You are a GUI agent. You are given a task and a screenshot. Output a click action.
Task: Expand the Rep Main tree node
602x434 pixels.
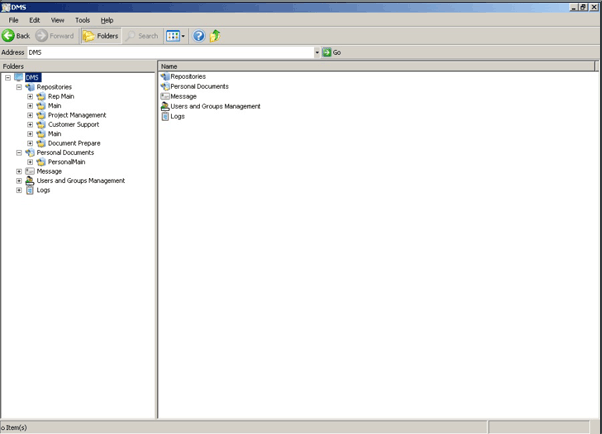[x=30, y=96]
